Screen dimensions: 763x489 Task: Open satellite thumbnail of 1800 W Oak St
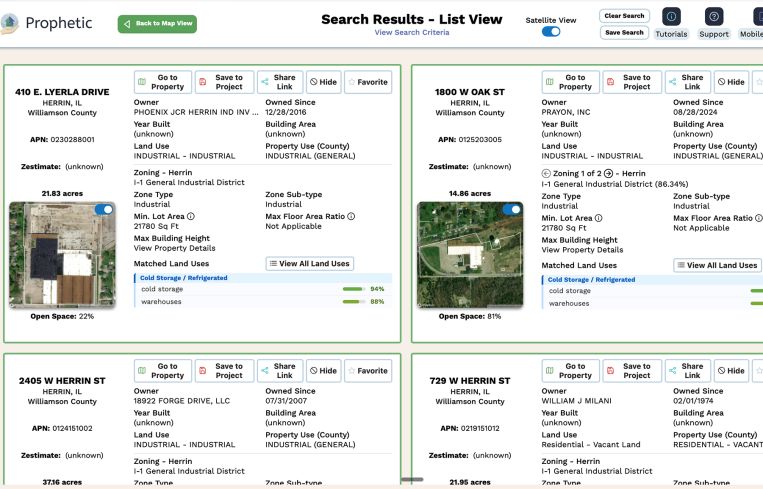470,255
